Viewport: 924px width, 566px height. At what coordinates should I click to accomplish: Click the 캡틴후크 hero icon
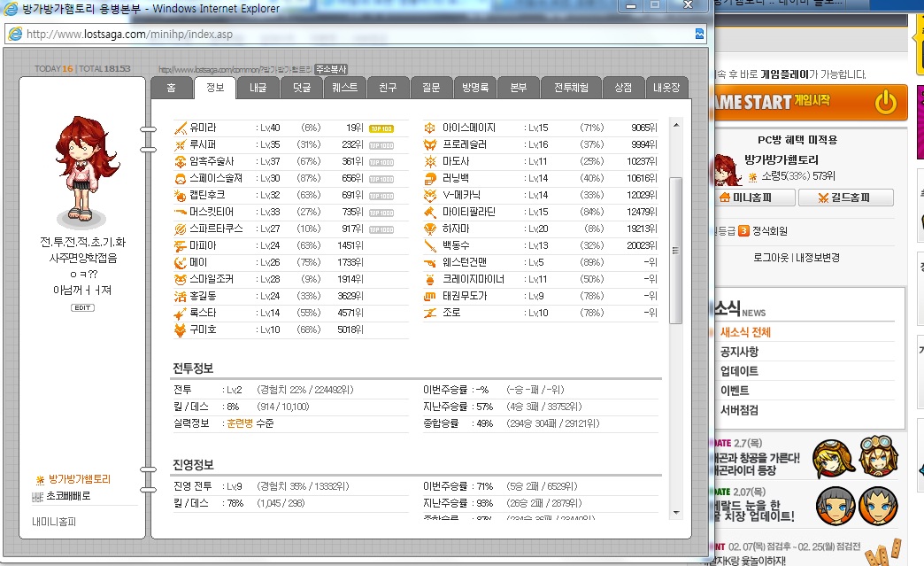pos(181,195)
